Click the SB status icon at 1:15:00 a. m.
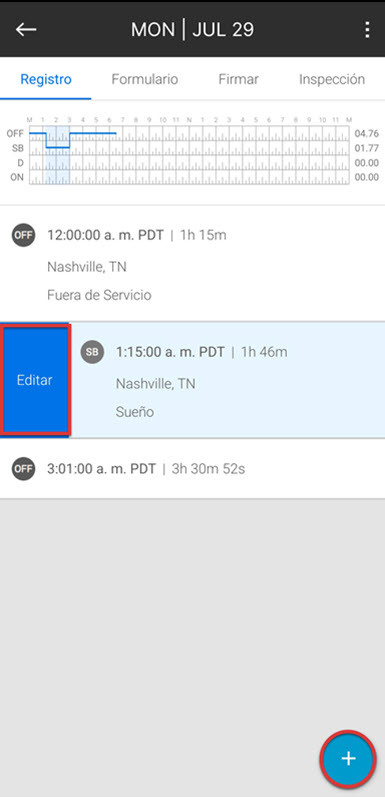The image size is (385, 797). (92, 352)
